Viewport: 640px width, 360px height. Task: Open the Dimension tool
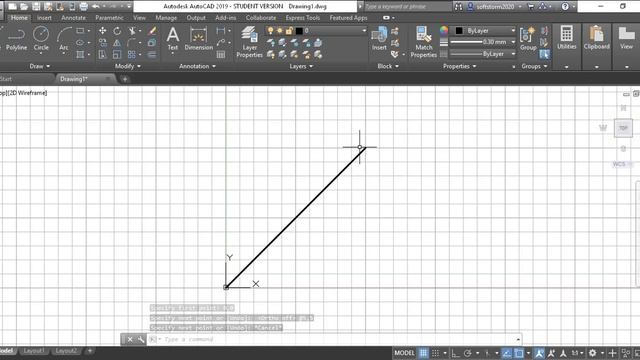(x=198, y=39)
